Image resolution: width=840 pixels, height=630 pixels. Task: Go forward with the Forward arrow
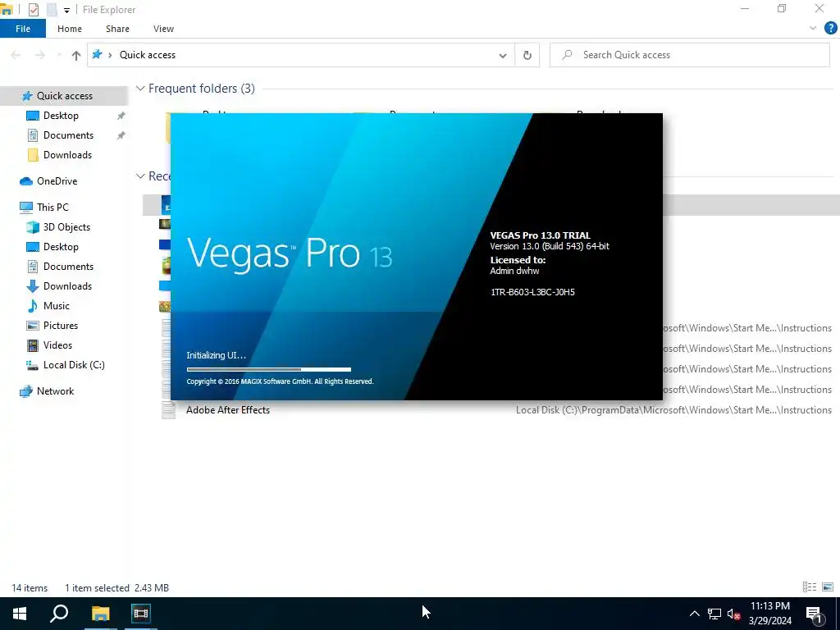[40, 55]
